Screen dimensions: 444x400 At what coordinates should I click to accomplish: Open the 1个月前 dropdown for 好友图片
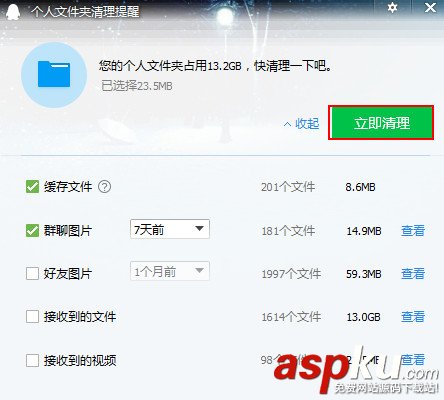[x=170, y=271]
